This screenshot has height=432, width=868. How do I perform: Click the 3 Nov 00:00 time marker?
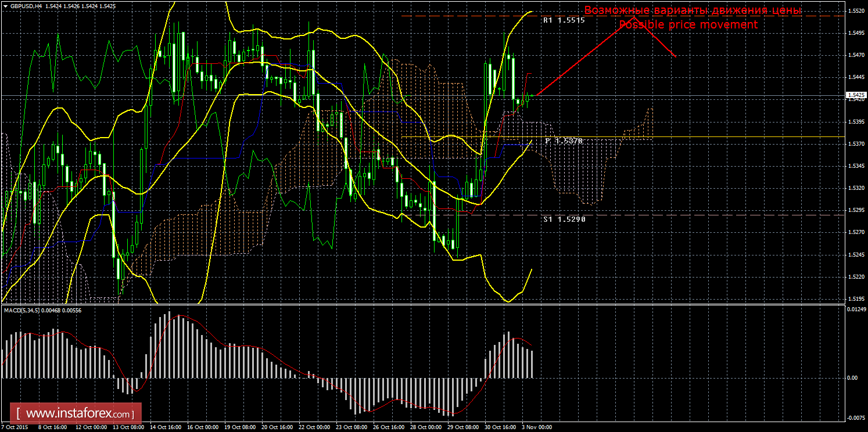click(x=536, y=427)
